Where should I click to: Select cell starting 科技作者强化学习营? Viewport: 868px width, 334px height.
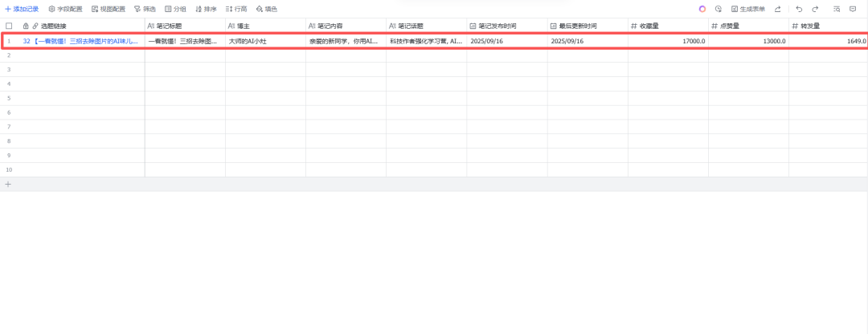coord(427,41)
